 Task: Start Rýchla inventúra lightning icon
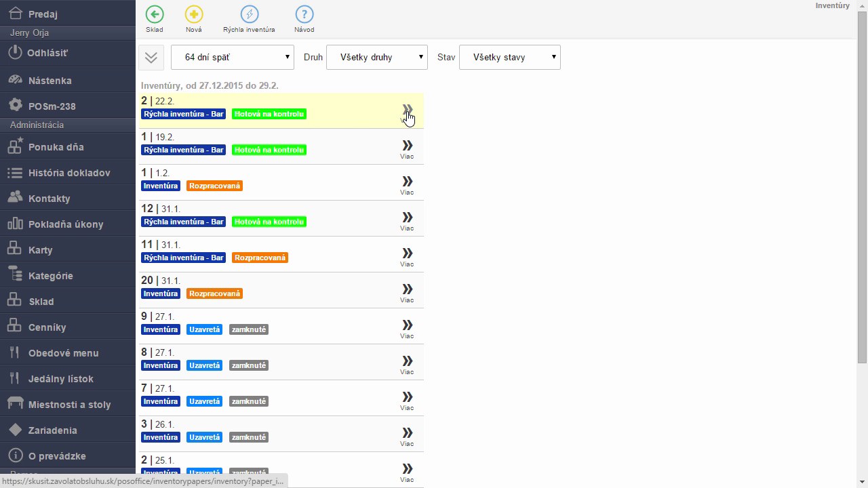coord(250,14)
